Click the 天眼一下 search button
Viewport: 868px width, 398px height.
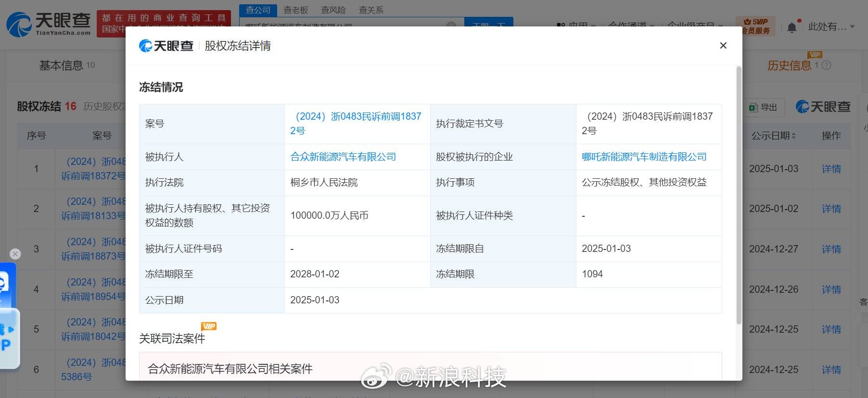point(488,23)
